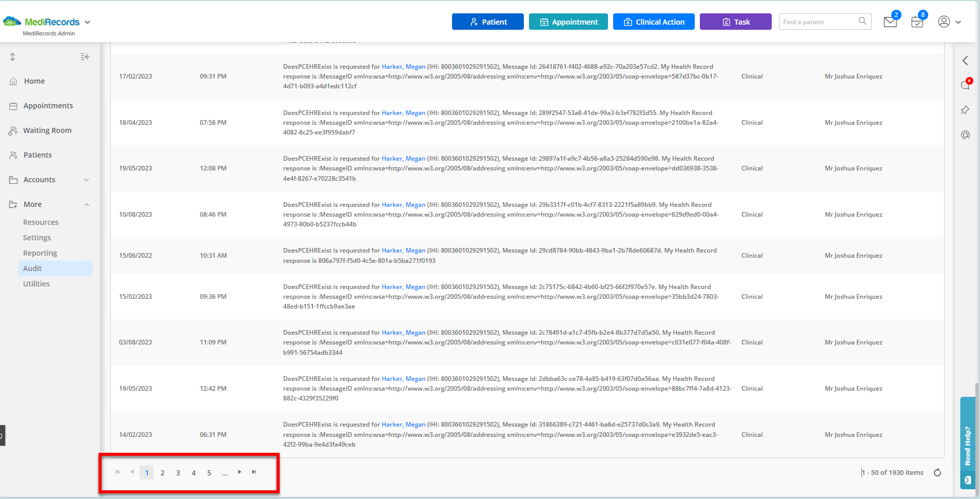Click Mr Joshua Enriquez in 11:09 PM row

pyautogui.click(x=853, y=342)
